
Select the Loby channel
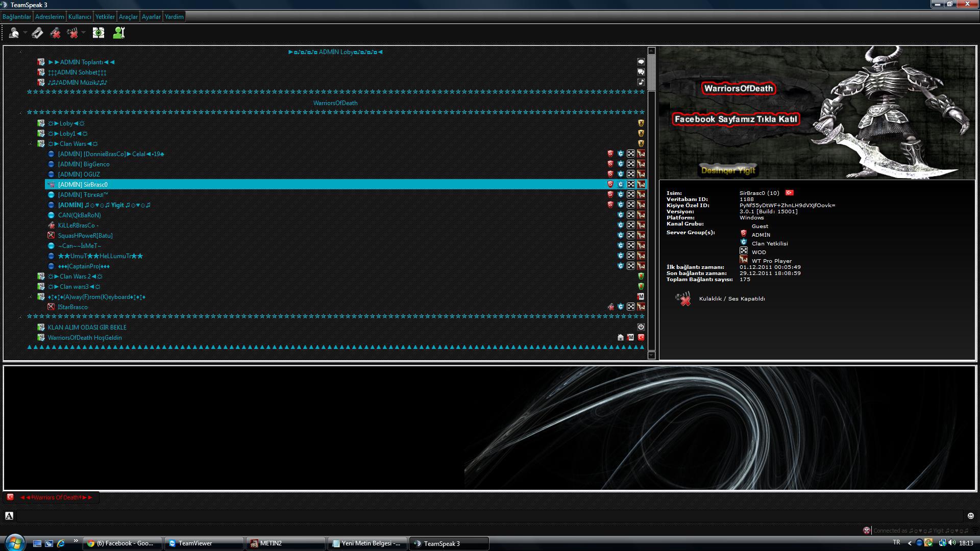(66, 123)
